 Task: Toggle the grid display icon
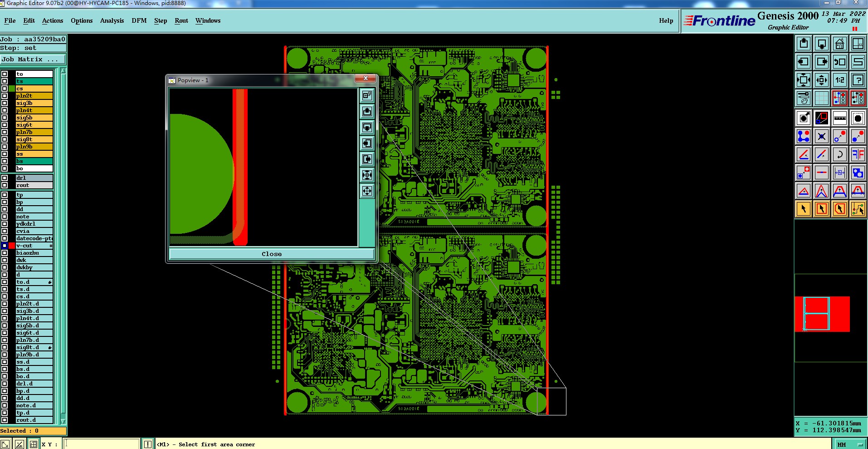click(x=822, y=98)
